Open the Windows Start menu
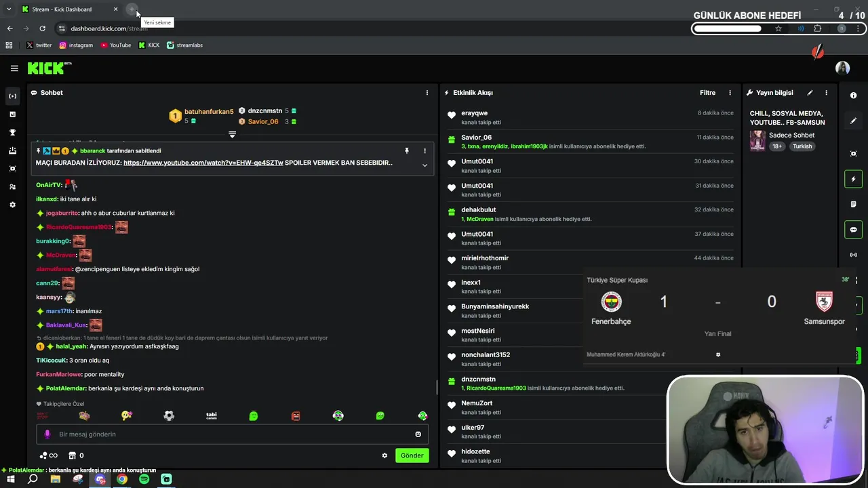The image size is (868, 488). pos(11,479)
